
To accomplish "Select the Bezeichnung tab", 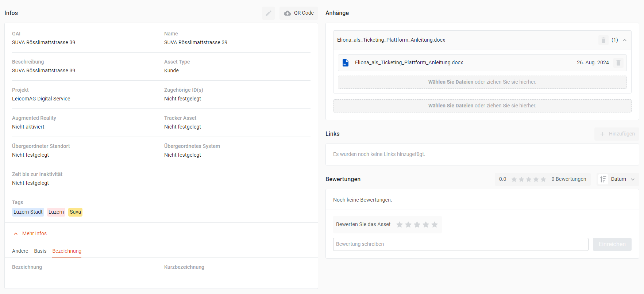I will pos(67,251).
